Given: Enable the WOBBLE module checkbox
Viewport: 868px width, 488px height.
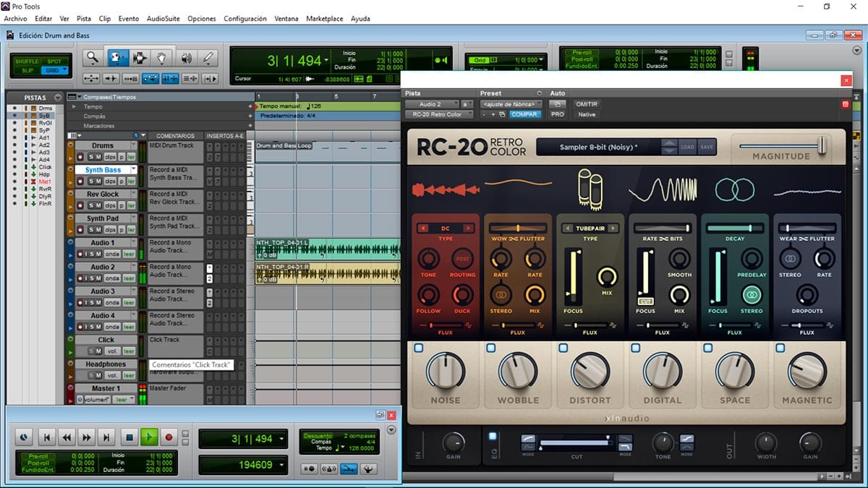Looking at the screenshot, I should (491, 348).
